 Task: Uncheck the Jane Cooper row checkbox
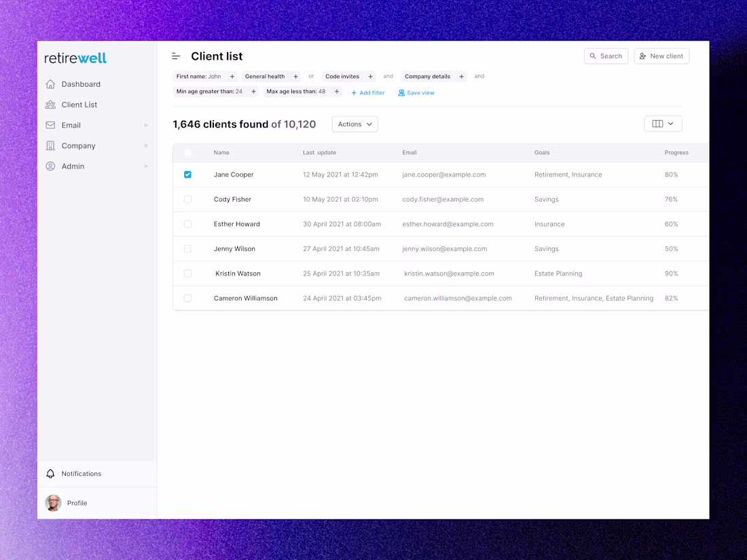tap(187, 174)
